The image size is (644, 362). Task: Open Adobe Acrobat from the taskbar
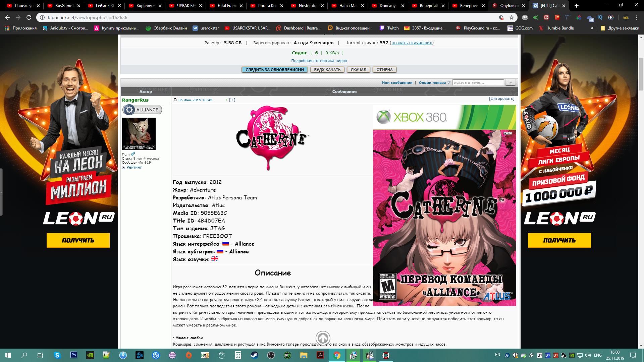[320, 355]
